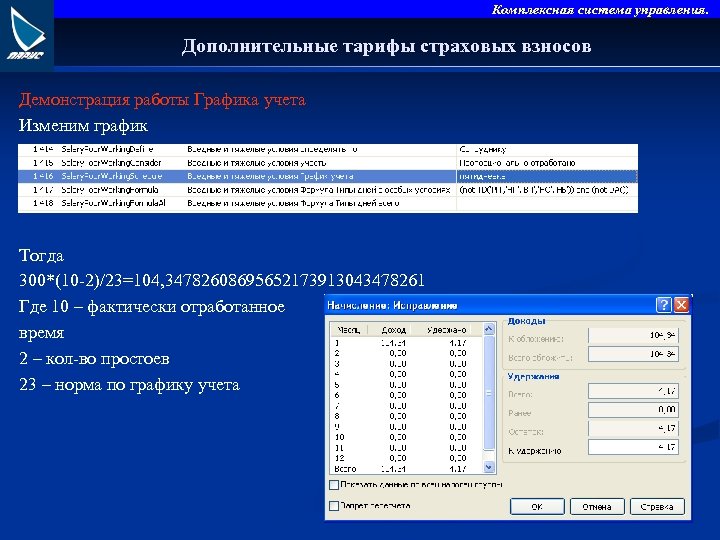Image resolution: width=720 pixels, height=540 pixels.
Task: Open help with the Справка button
Action: [x=657, y=507]
